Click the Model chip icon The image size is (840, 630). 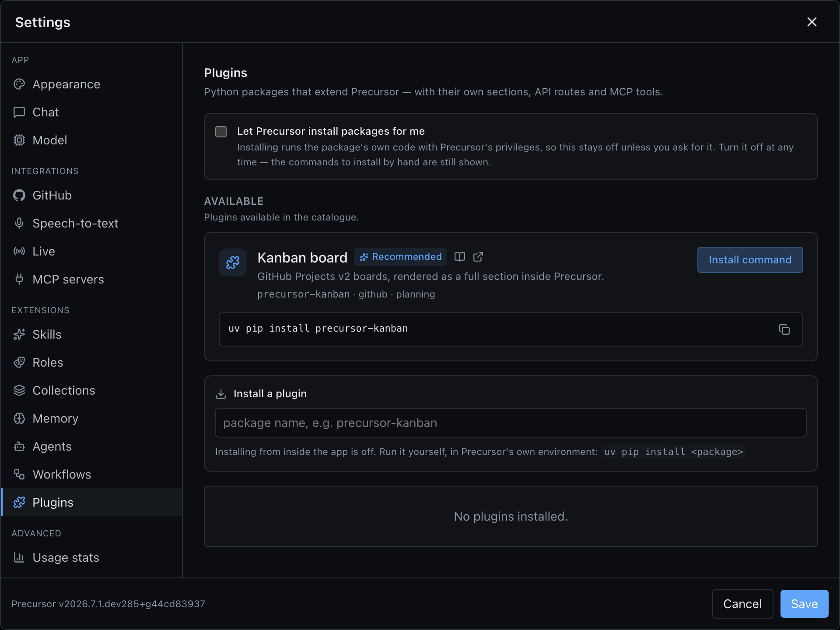pyautogui.click(x=19, y=140)
